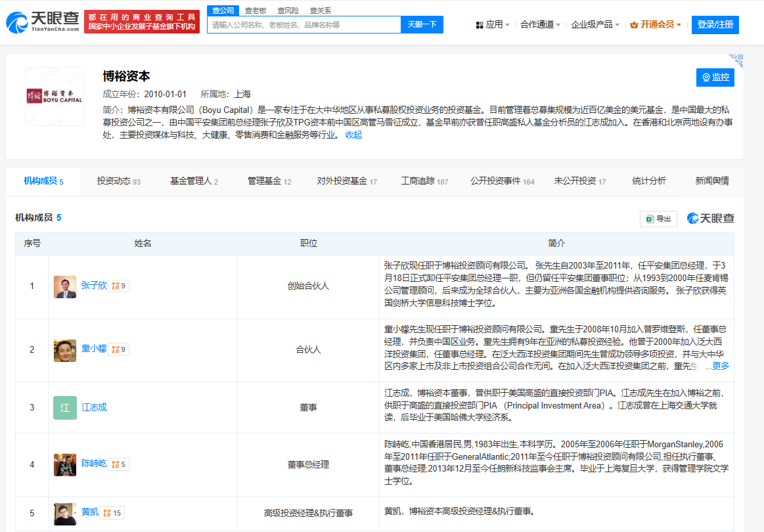Select the 查老板 search tab
The height and width of the screenshot is (532, 764).
coord(255,11)
